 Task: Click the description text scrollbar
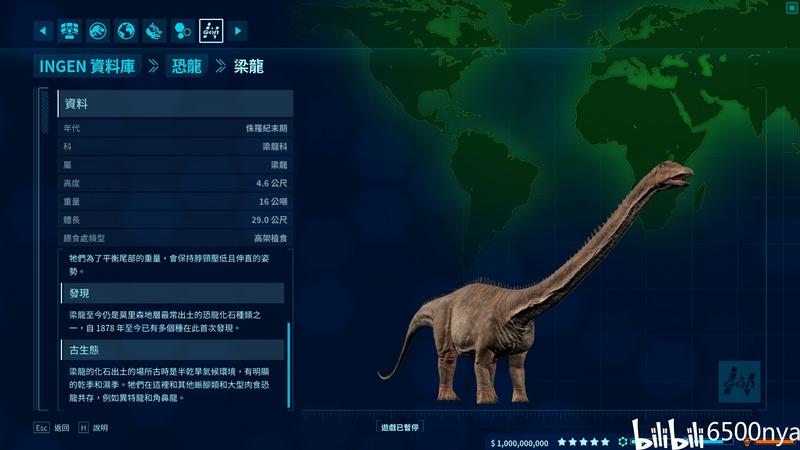pyautogui.click(x=289, y=365)
